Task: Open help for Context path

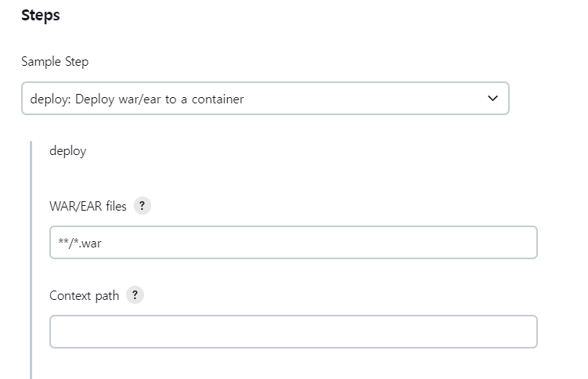Action: 135,295
